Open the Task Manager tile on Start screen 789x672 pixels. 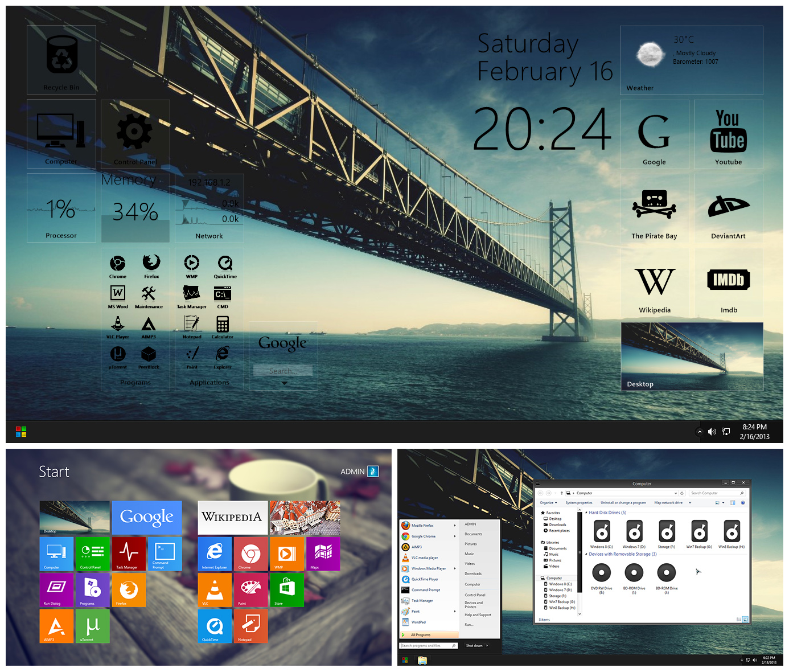point(129,554)
